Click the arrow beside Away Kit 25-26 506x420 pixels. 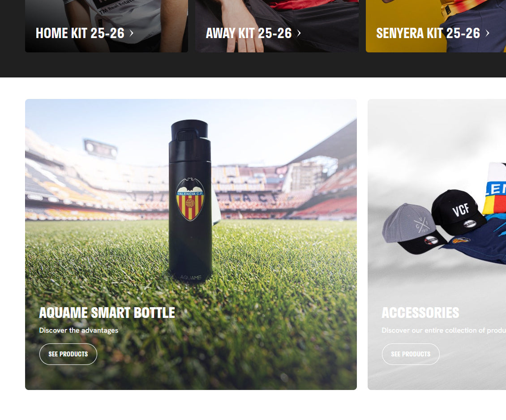[x=299, y=33]
